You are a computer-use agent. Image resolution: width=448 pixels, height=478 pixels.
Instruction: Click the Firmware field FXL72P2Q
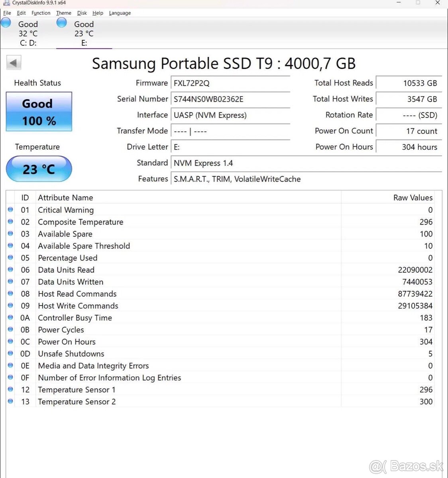click(x=230, y=83)
